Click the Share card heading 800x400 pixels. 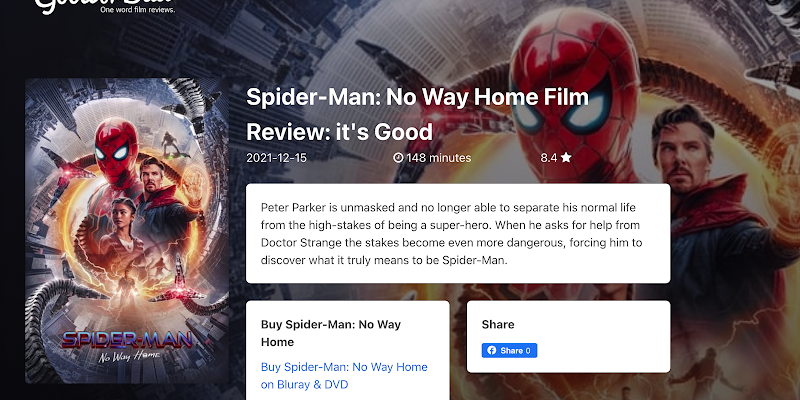[498, 324]
